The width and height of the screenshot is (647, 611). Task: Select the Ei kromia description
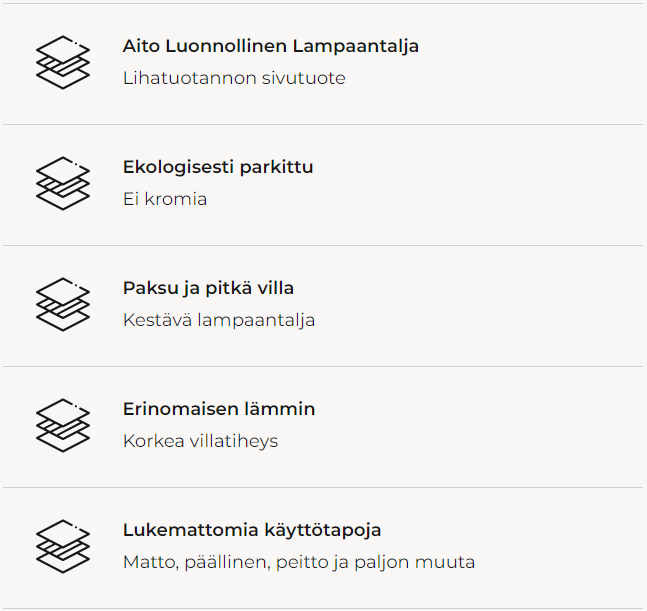tap(165, 199)
